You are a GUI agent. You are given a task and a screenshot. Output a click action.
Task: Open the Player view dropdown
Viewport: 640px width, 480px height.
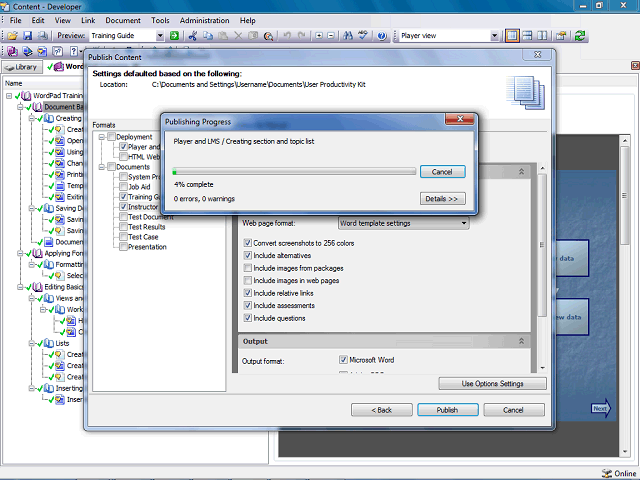click(x=494, y=36)
